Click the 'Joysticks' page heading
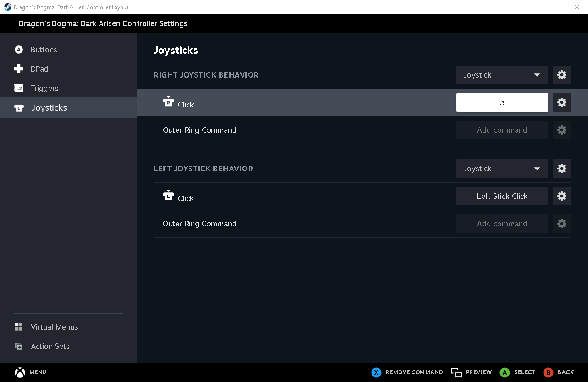Screen dimensions: 588x382 point(176,50)
